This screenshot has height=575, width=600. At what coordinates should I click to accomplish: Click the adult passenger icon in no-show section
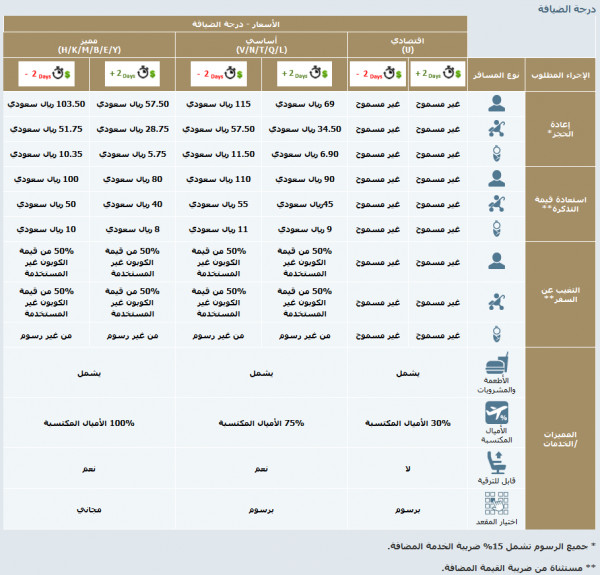click(497, 260)
